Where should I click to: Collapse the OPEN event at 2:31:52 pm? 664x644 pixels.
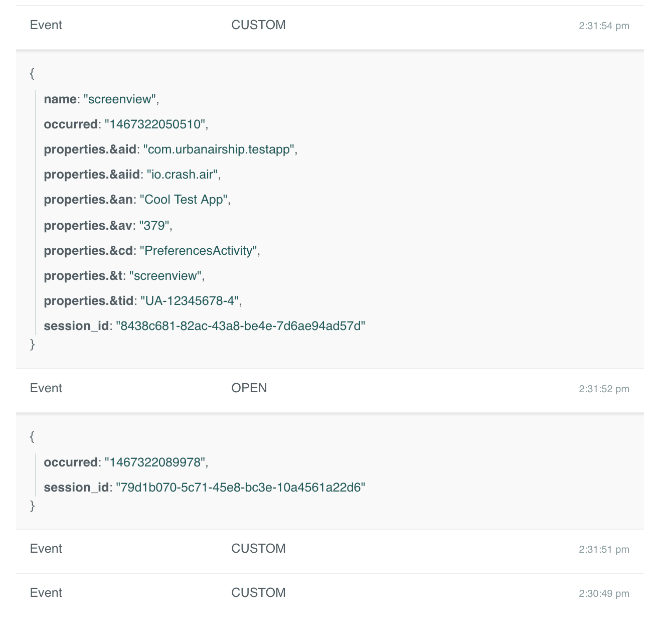click(249, 388)
